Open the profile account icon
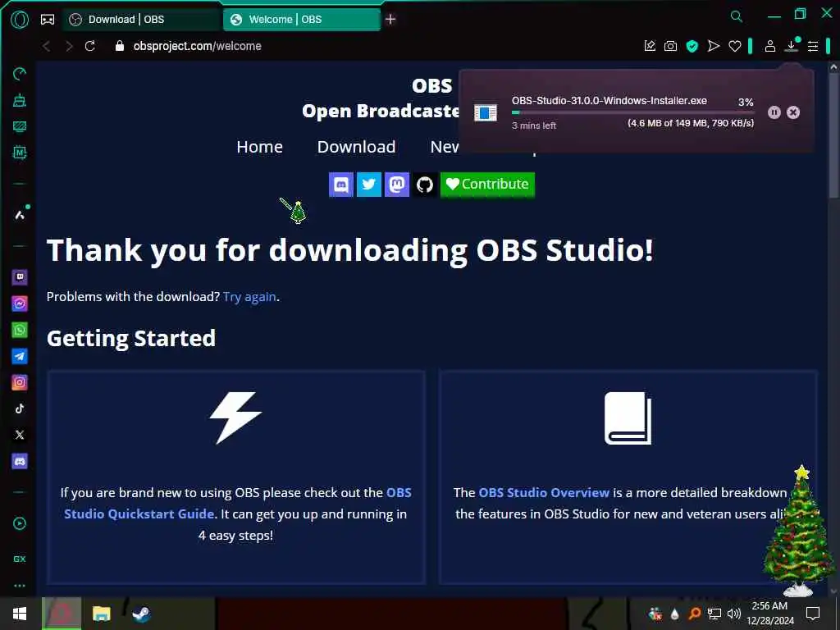The height and width of the screenshot is (630, 840). point(769,46)
